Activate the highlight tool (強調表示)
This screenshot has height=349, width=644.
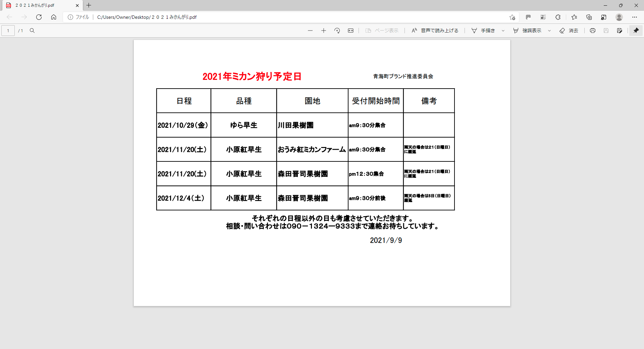click(x=527, y=31)
